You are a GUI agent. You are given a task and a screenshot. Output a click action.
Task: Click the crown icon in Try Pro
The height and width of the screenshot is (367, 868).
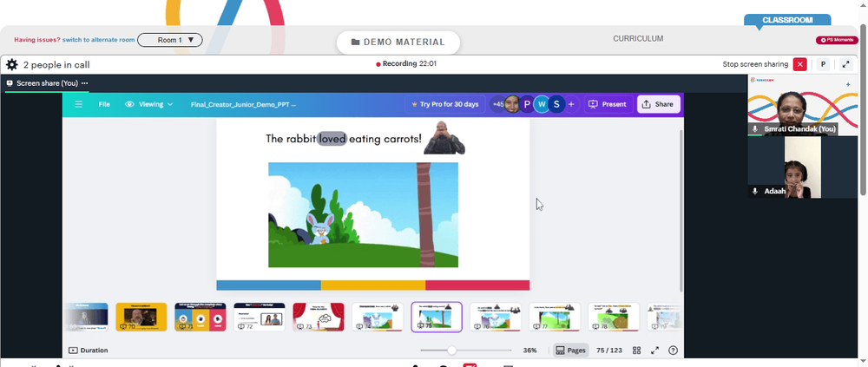coord(414,104)
